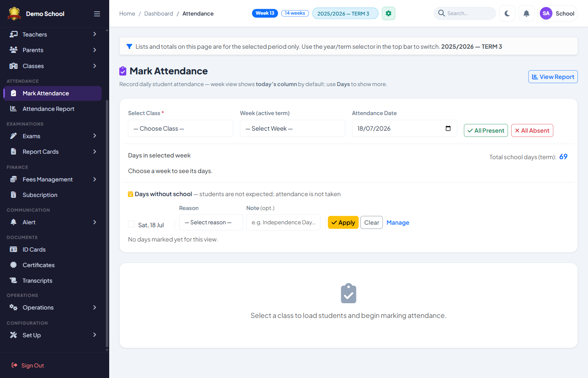Open Attendance Report menu item
The image size is (588, 378).
pyautogui.click(x=52, y=109)
